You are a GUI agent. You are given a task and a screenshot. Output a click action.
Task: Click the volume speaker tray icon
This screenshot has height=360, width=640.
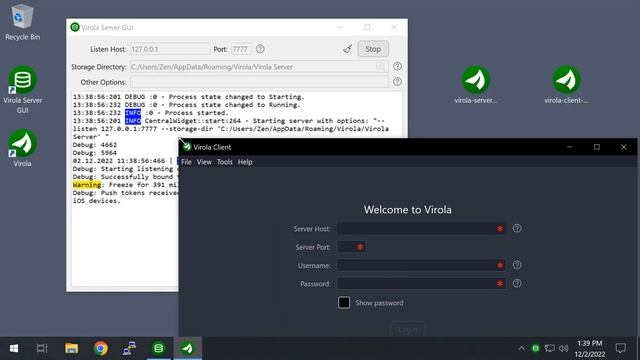pyautogui.click(x=564, y=348)
